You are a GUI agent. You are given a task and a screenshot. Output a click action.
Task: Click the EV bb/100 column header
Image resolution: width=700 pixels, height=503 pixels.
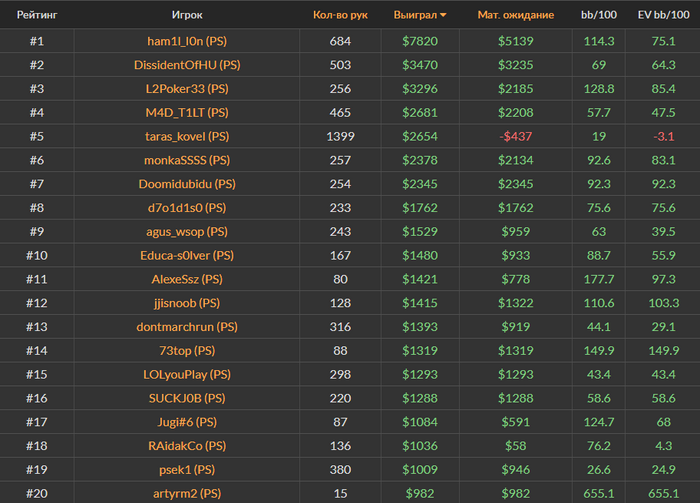coord(663,15)
